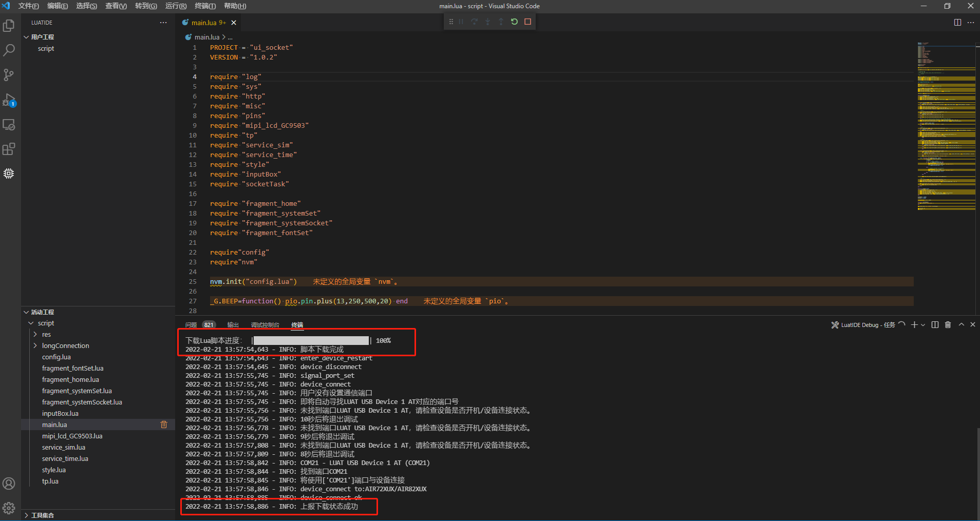Click the debug restart button
The height and width of the screenshot is (521, 980).
[x=514, y=22]
